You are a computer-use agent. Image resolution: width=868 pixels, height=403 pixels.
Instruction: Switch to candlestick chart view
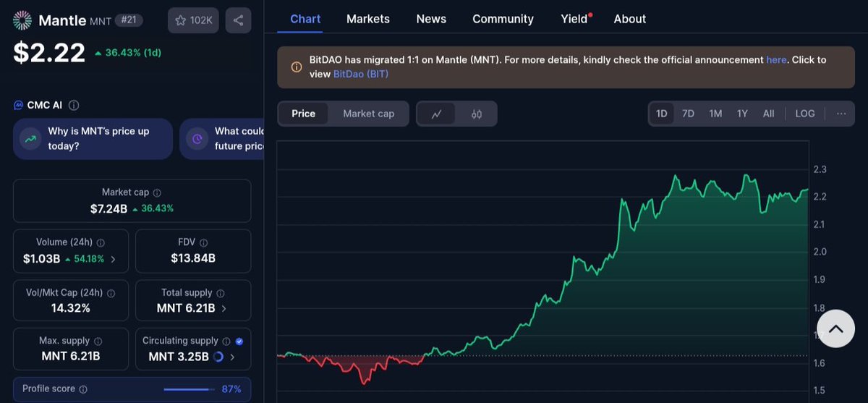476,114
